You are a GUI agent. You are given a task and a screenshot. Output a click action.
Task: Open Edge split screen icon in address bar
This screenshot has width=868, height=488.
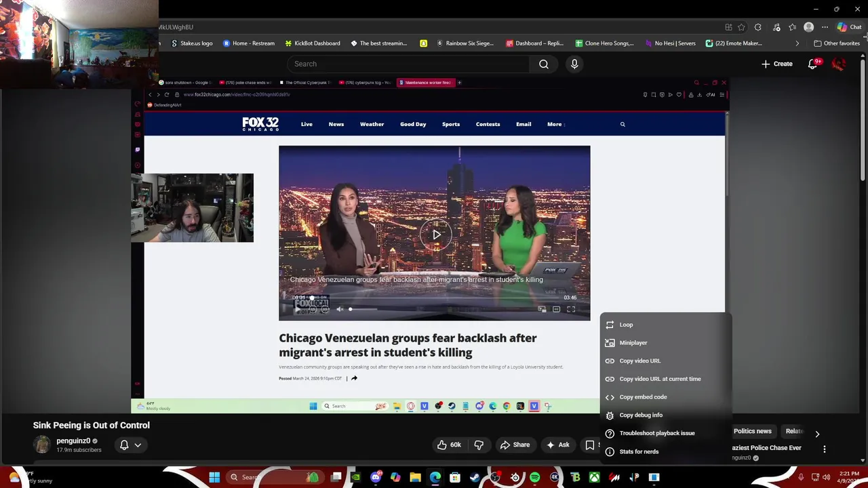click(x=728, y=27)
